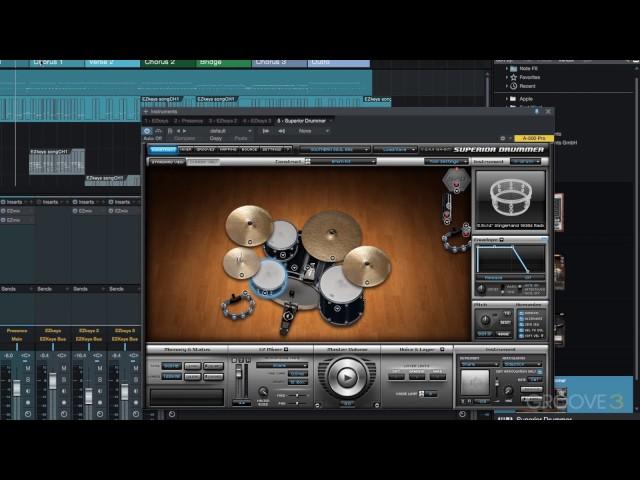This screenshot has width=640, height=480.
Task: Open the Grooves tab in Superior Drummer
Action: pyautogui.click(x=205, y=149)
